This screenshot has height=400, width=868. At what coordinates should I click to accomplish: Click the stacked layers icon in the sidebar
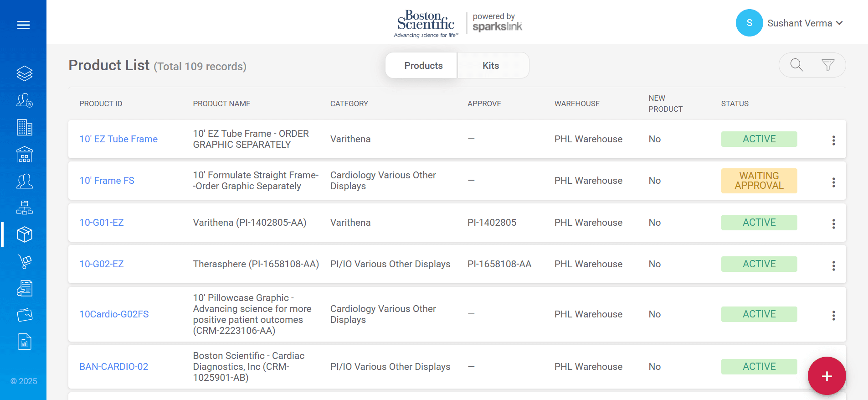click(x=25, y=73)
